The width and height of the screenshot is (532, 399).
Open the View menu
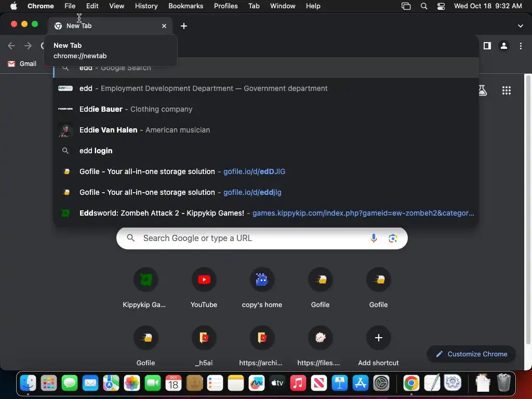pos(116,6)
